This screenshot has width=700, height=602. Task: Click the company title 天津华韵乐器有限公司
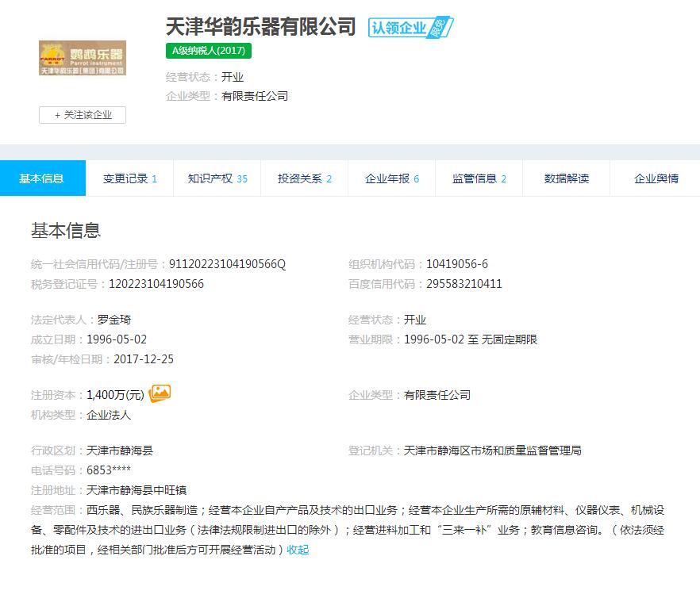pyautogui.click(x=260, y=27)
